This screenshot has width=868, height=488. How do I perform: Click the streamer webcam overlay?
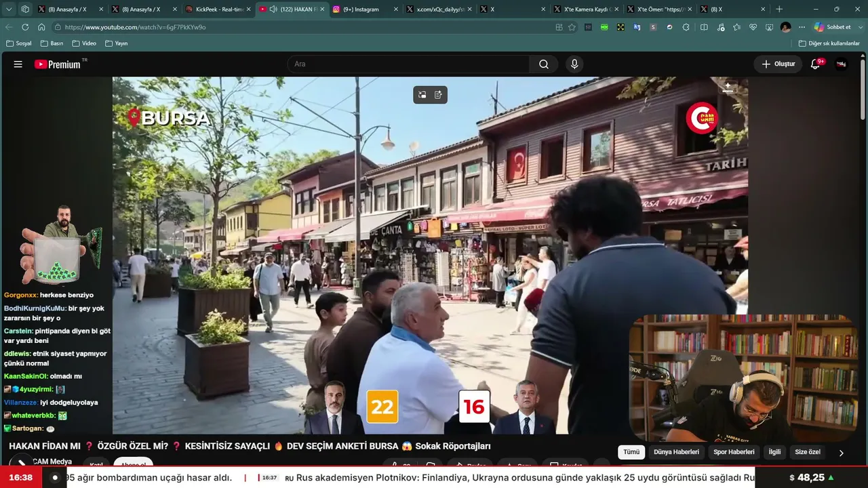pyautogui.click(x=743, y=378)
